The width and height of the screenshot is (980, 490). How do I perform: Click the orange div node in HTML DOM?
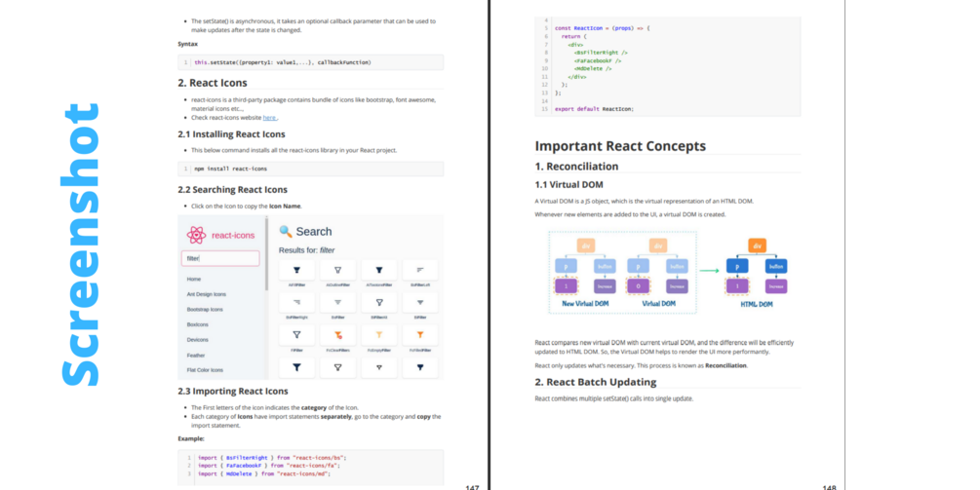[757, 245]
